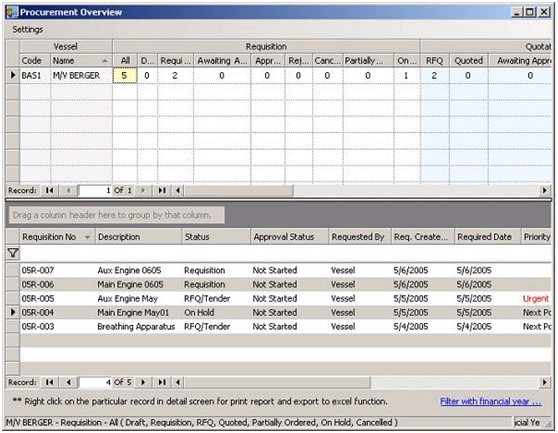
Task: Click the 5/4/2005 required date for 05R-003
Action: pos(474,327)
